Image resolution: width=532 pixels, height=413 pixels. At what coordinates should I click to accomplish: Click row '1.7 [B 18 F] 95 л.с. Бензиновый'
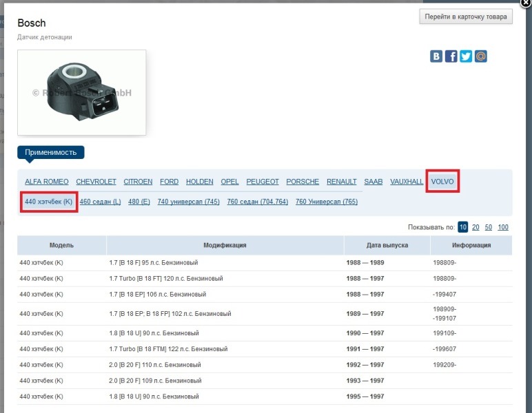(265, 262)
